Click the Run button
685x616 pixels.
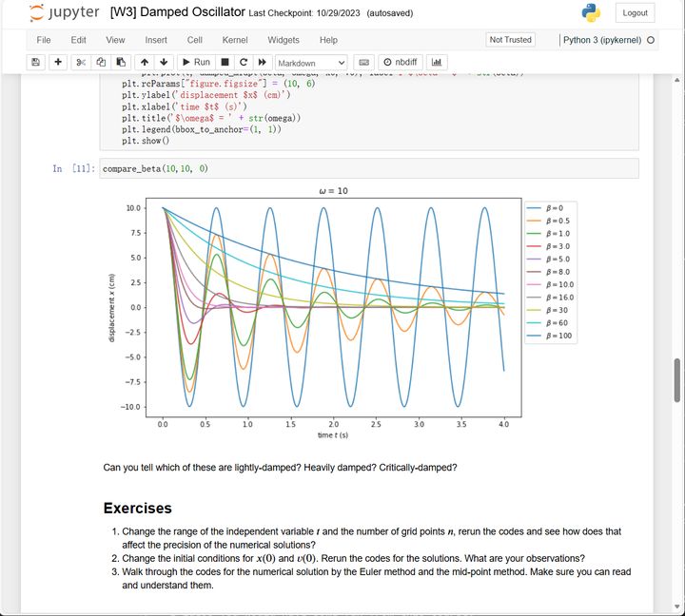pyautogui.click(x=195, y=62)
